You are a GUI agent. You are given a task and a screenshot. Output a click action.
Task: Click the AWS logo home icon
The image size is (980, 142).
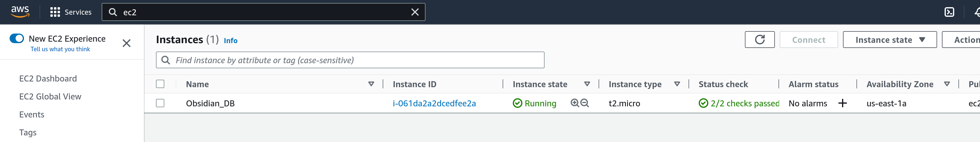[20, 12]
